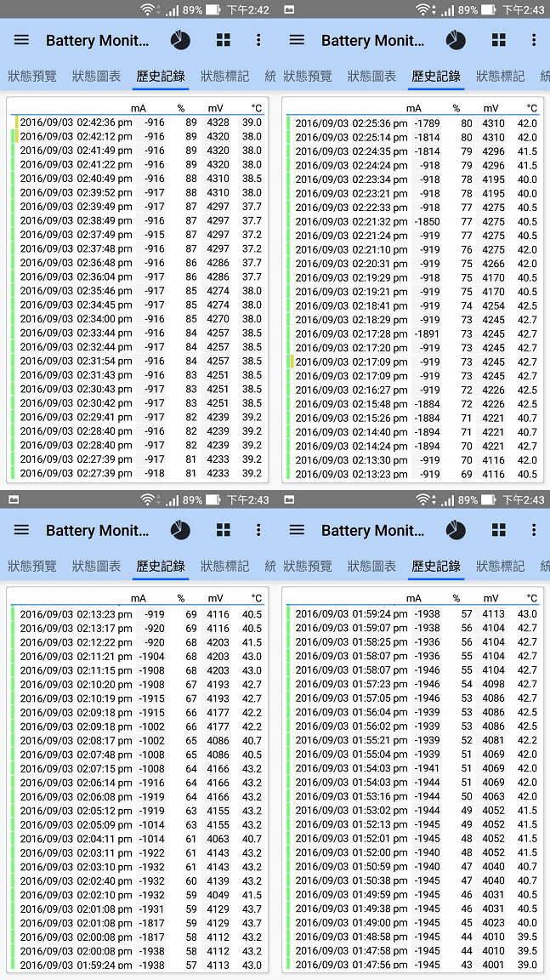Open three-dot overflow menu in bottom-left screenshot
Screen dimensions: 550x980
coord(258,530)
